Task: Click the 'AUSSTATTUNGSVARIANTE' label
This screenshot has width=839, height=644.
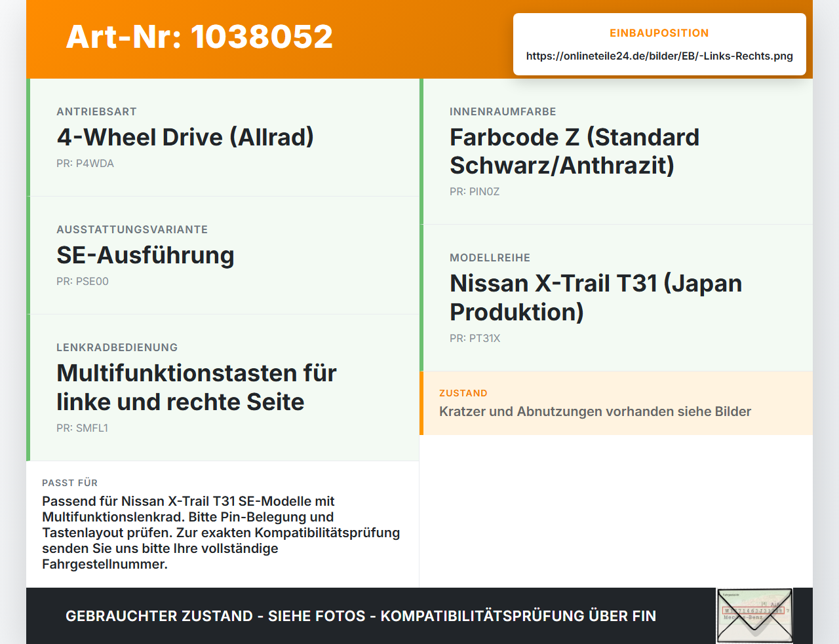Action: tap(132, 229)
